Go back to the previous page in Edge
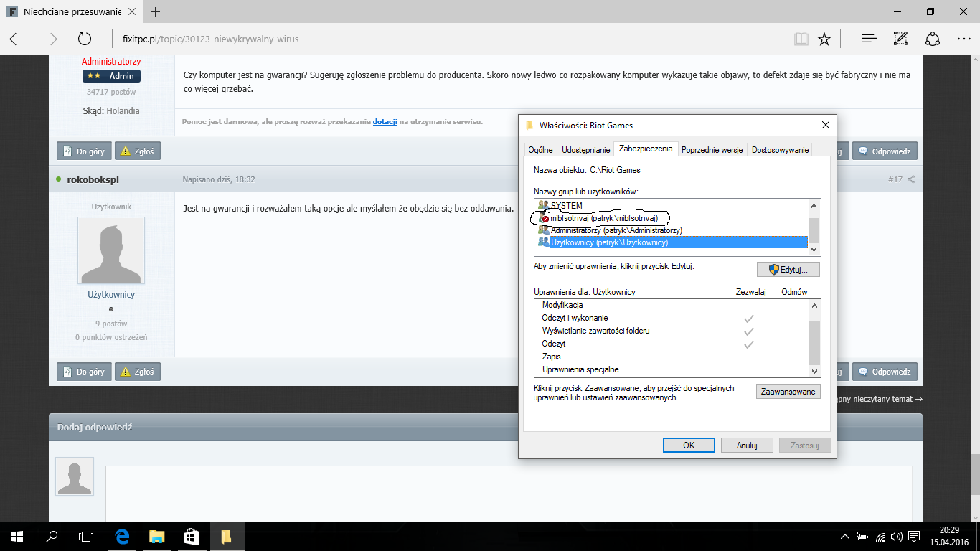 click(x=16, y=39)
